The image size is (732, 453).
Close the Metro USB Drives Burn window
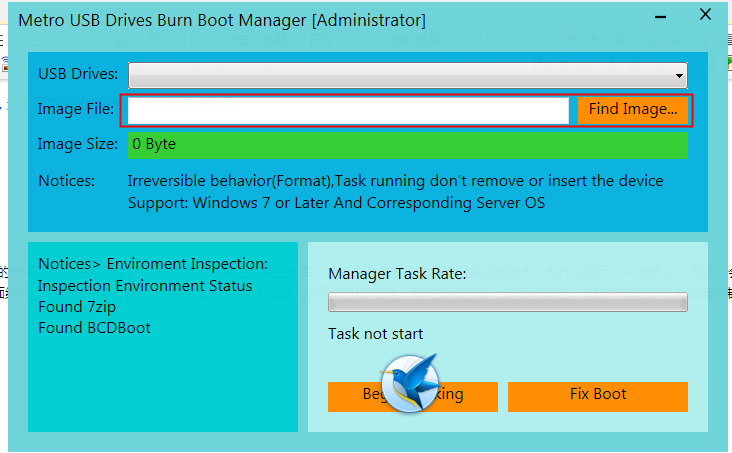705,14
